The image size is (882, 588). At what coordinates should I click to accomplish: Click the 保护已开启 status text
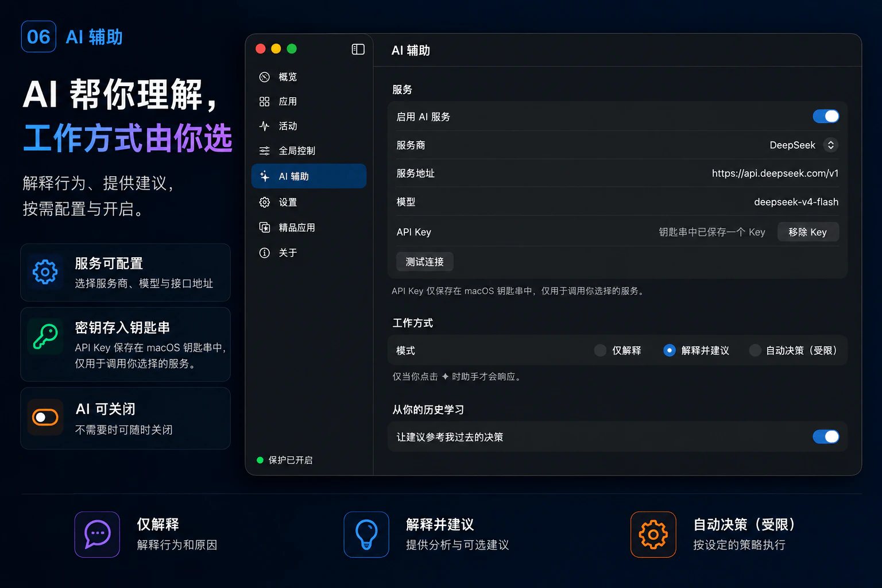[x=291, y=460]
